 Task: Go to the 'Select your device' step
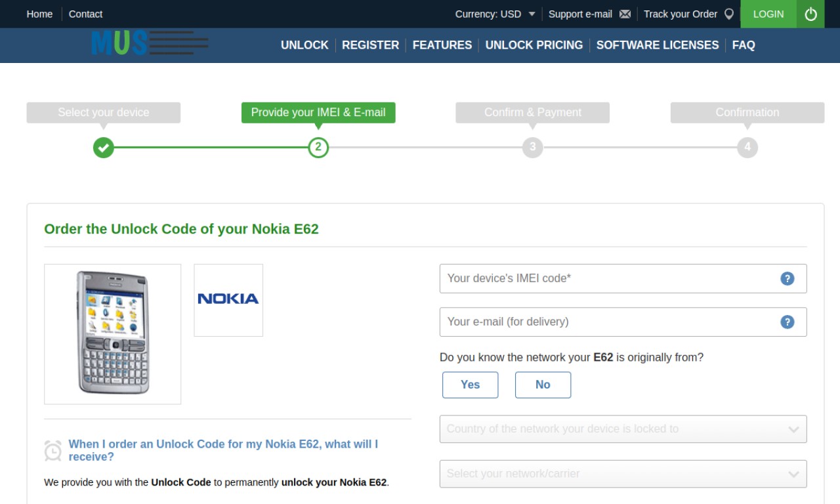tap(103, 112)
